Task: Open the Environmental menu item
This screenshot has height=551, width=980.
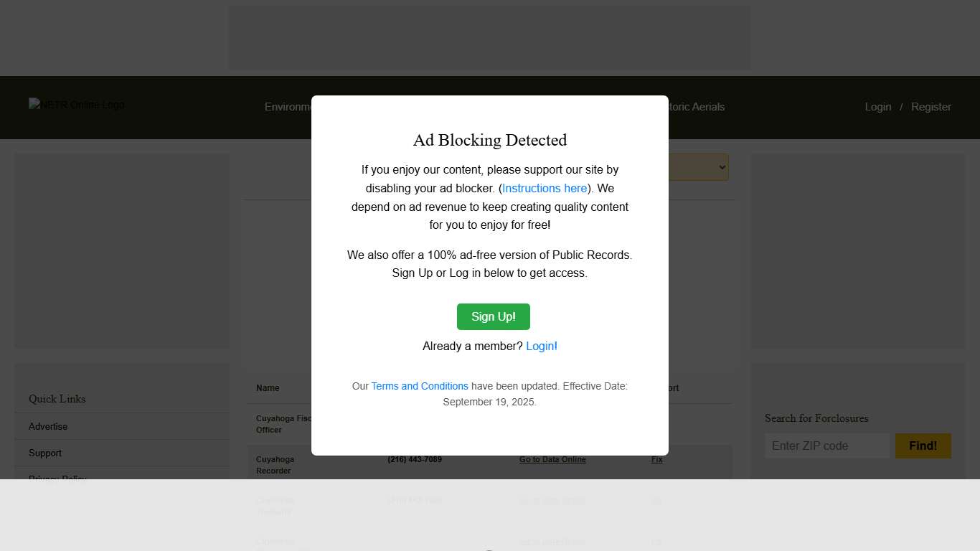Action: click(x=288, y=106)
